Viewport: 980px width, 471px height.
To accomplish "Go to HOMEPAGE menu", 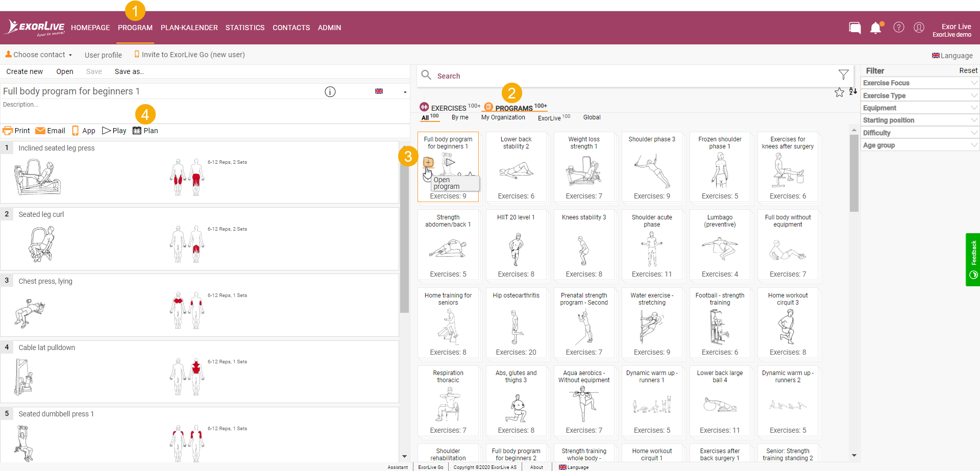I will (90, 28).
